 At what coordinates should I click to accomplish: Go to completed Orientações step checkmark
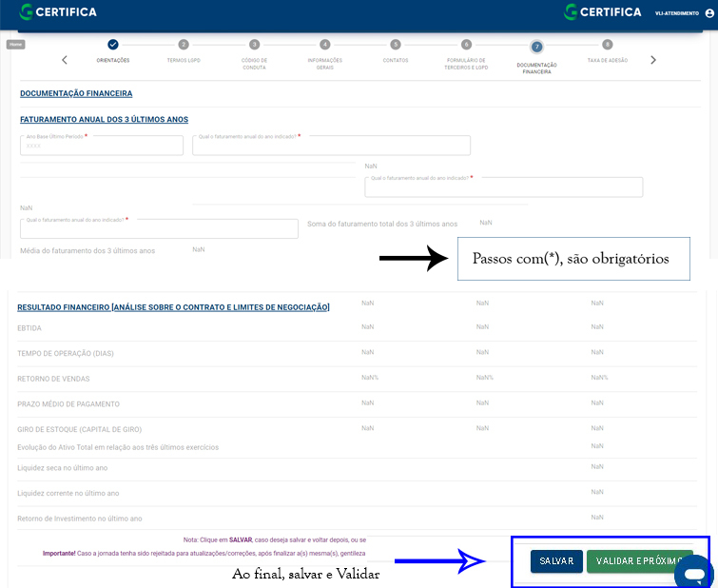113,45
